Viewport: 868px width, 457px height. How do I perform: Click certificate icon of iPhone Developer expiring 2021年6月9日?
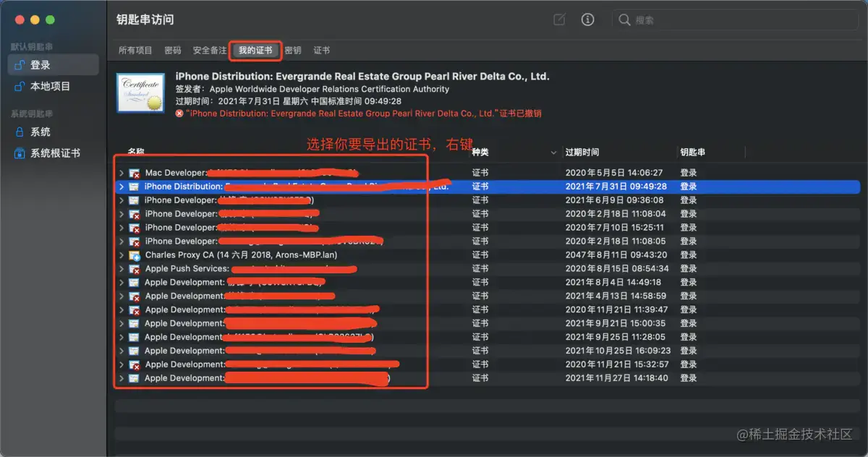tap(134, 200)
